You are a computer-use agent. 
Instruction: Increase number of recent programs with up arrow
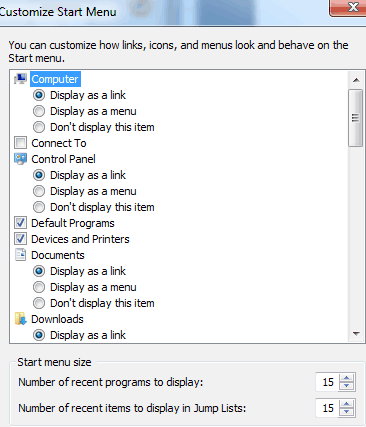347,378
